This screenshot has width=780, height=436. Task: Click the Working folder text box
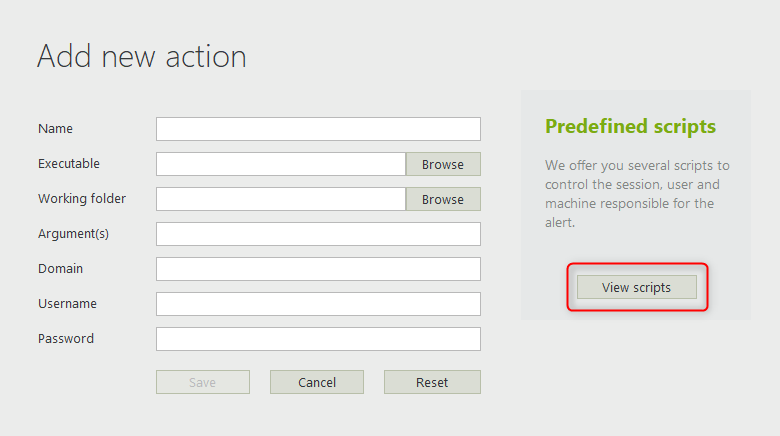[x=281, y=199]
